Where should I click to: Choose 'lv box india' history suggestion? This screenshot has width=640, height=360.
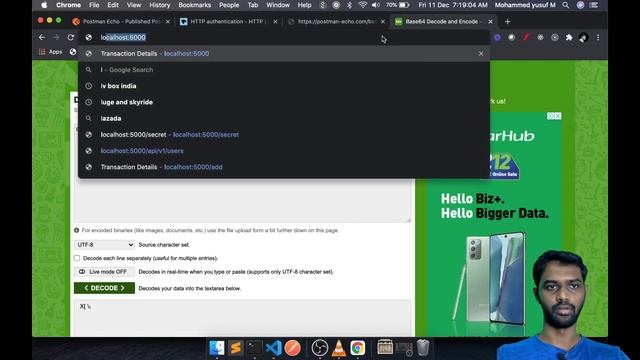pyautogui.click(x=284, y=86)
